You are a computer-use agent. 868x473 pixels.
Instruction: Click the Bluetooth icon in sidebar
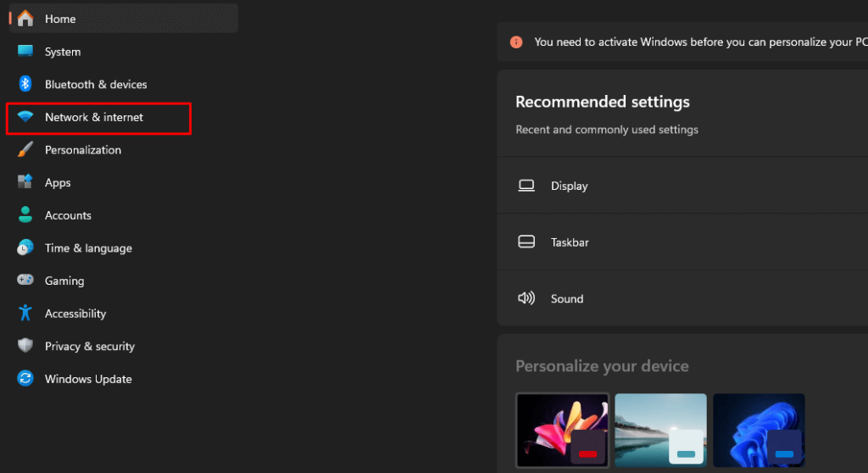click(25, 84)
